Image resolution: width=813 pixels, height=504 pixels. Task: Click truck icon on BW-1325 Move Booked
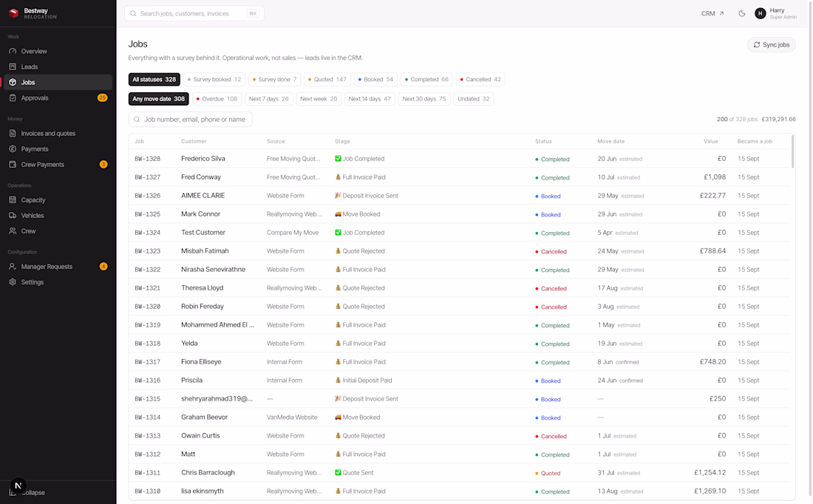(x=338, y=214)
